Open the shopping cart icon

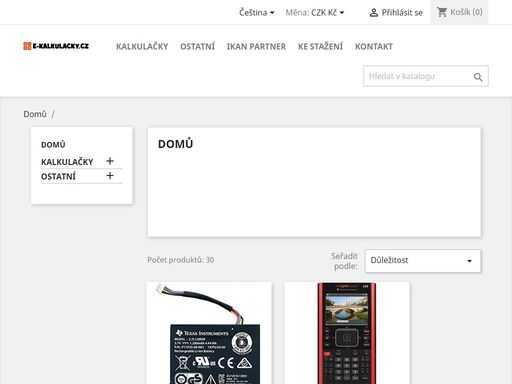click(442, 12)
